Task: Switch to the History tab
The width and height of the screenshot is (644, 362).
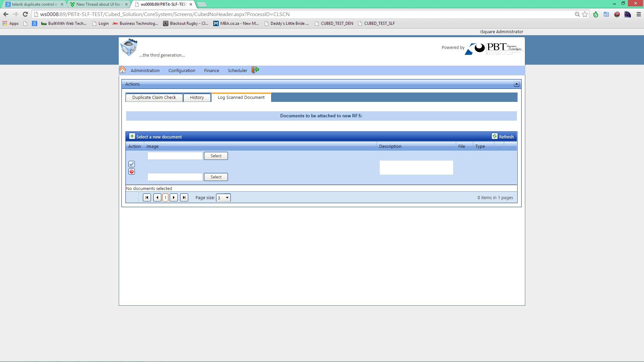Action: tap(197, 98)
